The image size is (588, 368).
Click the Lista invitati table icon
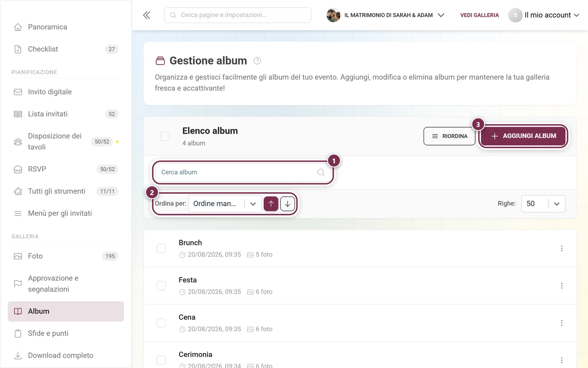click(x=18, y=114)
